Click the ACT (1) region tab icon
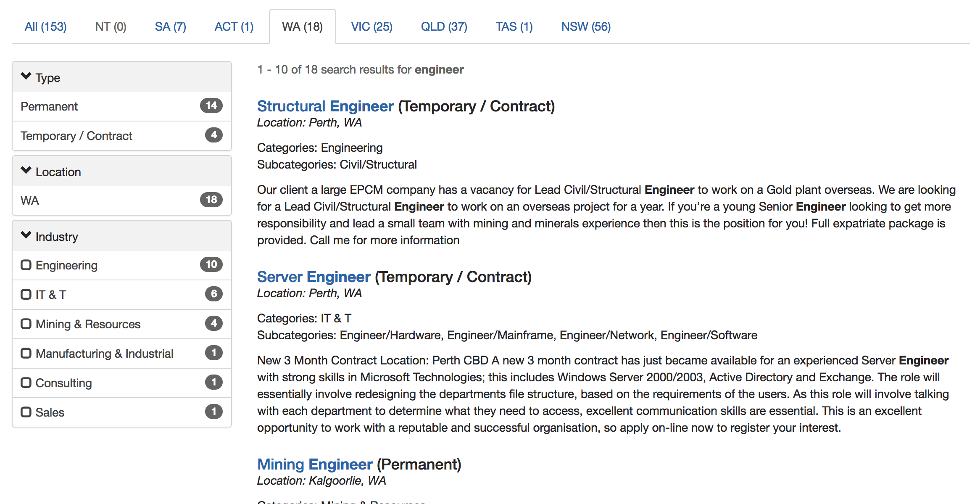The width and height of the screenshot is (980, 504). pyautogui.click(x=233, y=26)
